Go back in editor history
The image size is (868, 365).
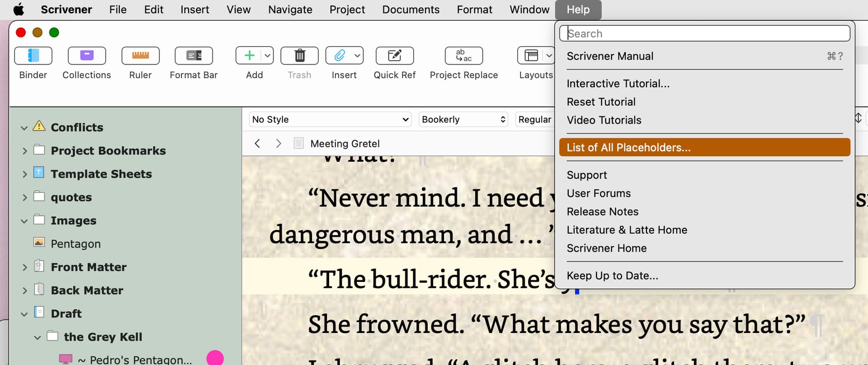(257, 144)
